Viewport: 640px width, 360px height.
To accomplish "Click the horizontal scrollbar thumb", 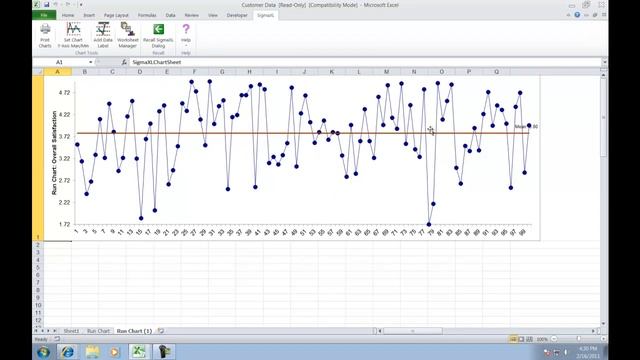I will (412, 331).
